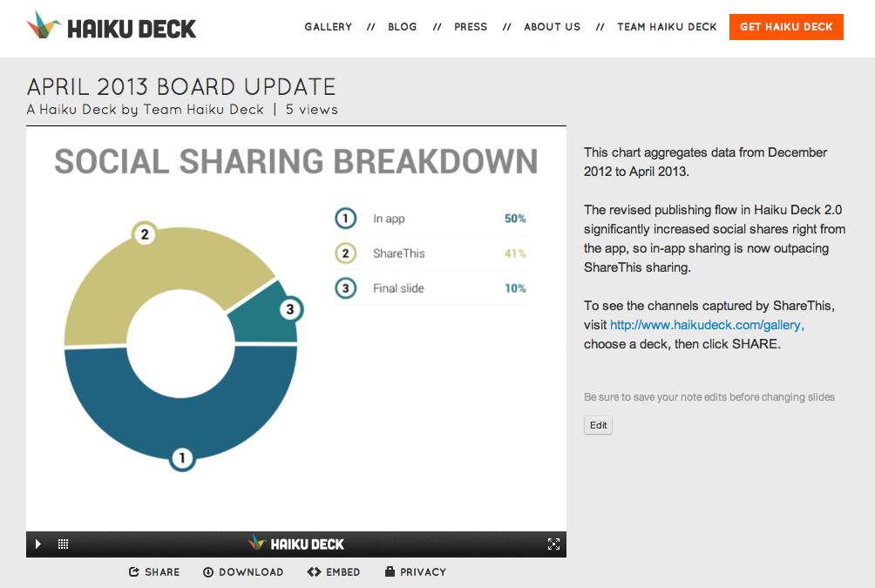Click the Get Haiku Deck button
Viewport: 875px width, 588px height.
[x=786, y=27]
